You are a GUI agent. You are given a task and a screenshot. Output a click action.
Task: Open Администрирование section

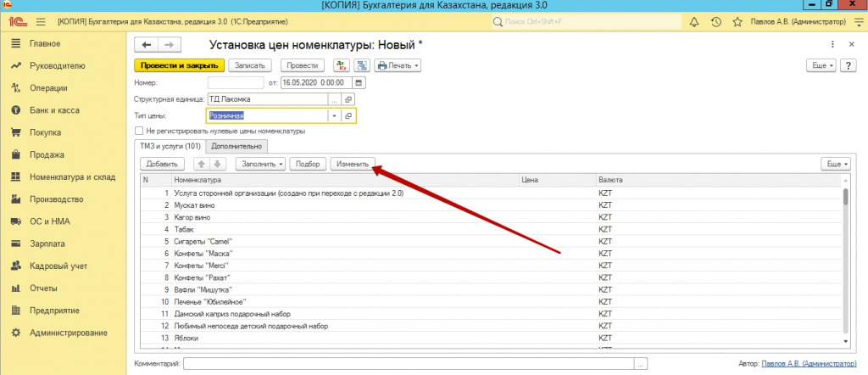coord(68,333)
